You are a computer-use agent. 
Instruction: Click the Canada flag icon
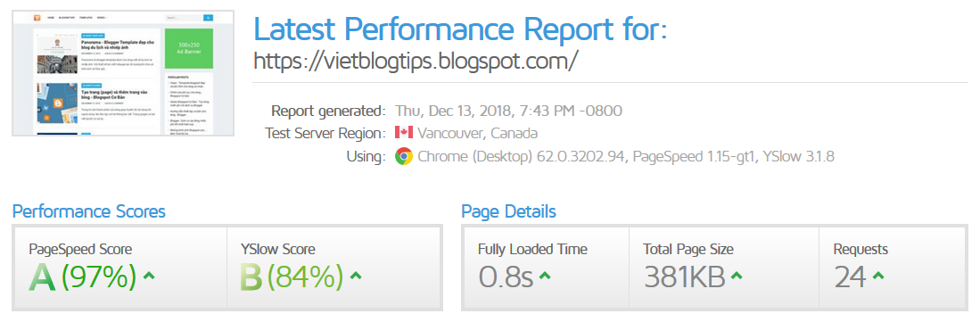(404, 133)
